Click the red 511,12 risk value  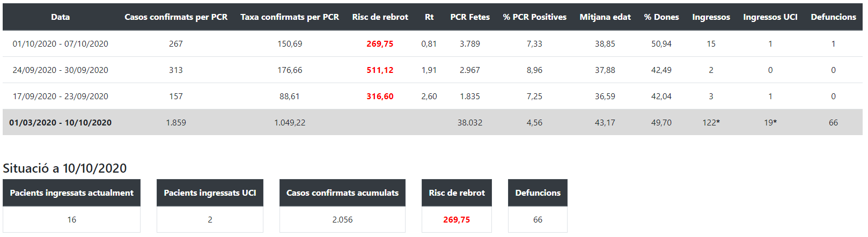380,70
